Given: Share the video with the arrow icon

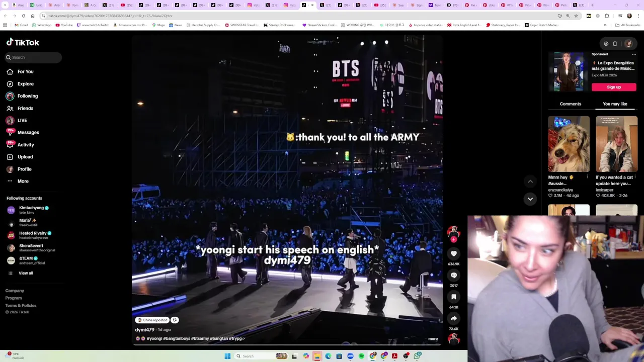Looking at the screenshot, I should [454, 318].
